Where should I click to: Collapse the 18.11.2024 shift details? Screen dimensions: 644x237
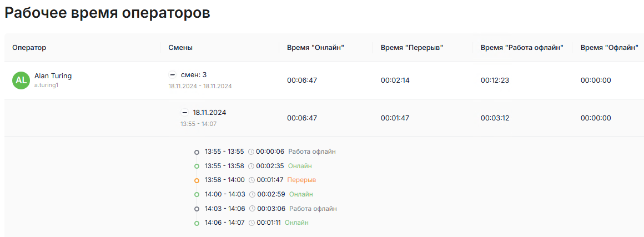(x=185, y=112)
